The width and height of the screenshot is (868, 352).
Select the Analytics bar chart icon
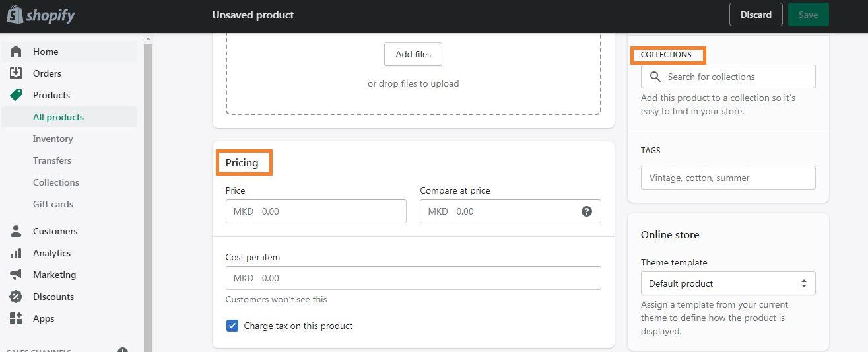(x=16, y=253)
